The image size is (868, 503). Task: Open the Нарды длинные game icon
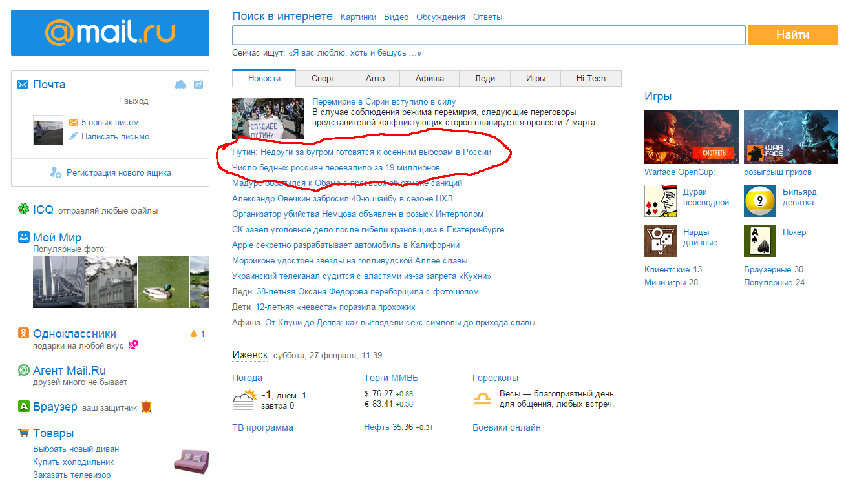pos(661,241)
